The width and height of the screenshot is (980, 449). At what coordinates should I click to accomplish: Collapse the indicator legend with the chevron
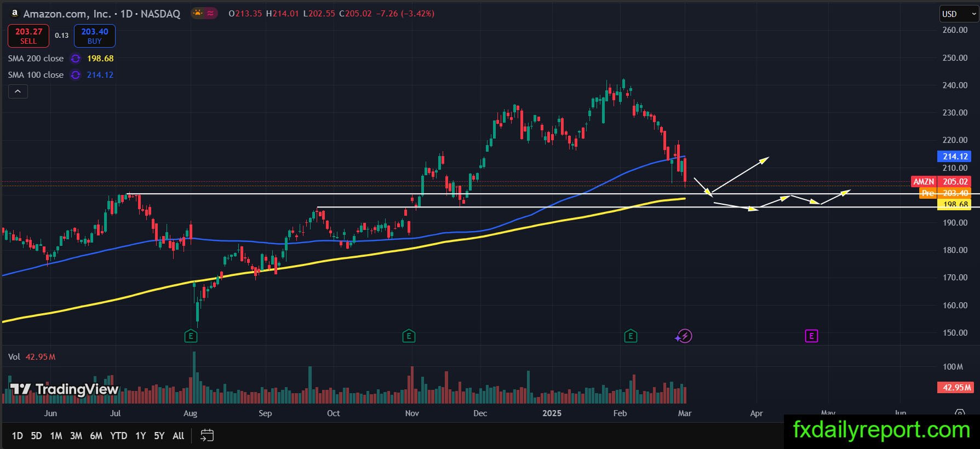[18, 91]
